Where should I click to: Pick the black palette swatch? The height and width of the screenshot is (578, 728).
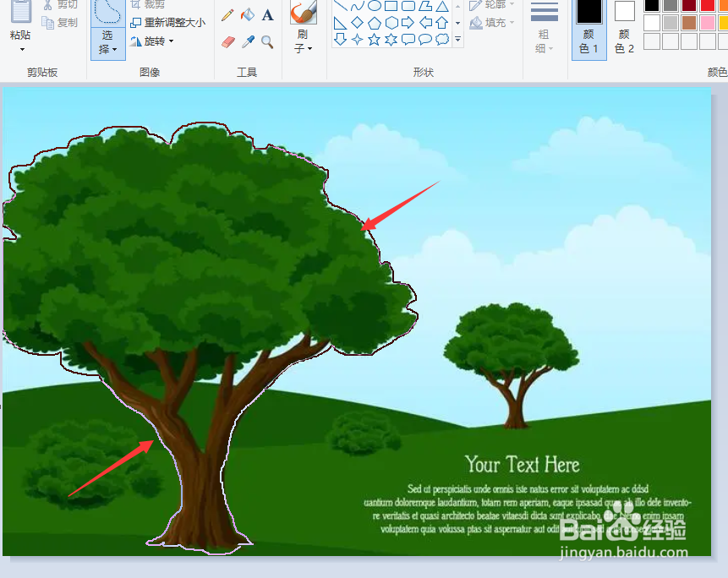pos(652,5)
